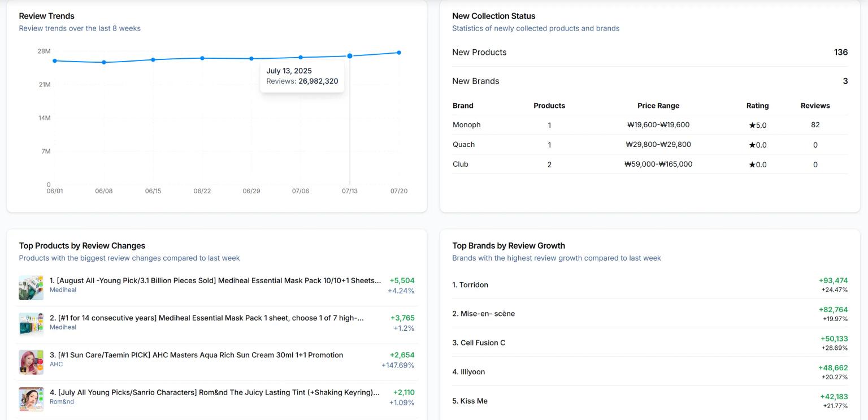
Task: Sort the table by the Price Range header
Action: point(658,106)
